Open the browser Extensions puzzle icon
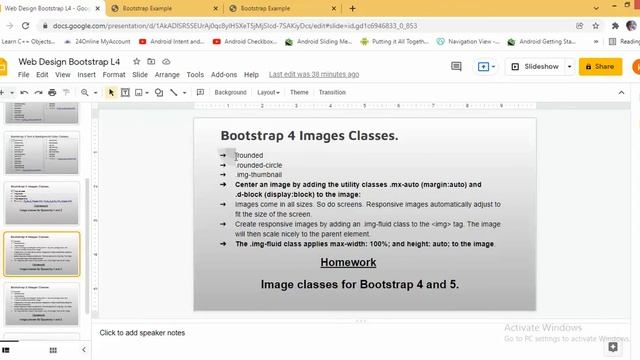 coord(615,26)
